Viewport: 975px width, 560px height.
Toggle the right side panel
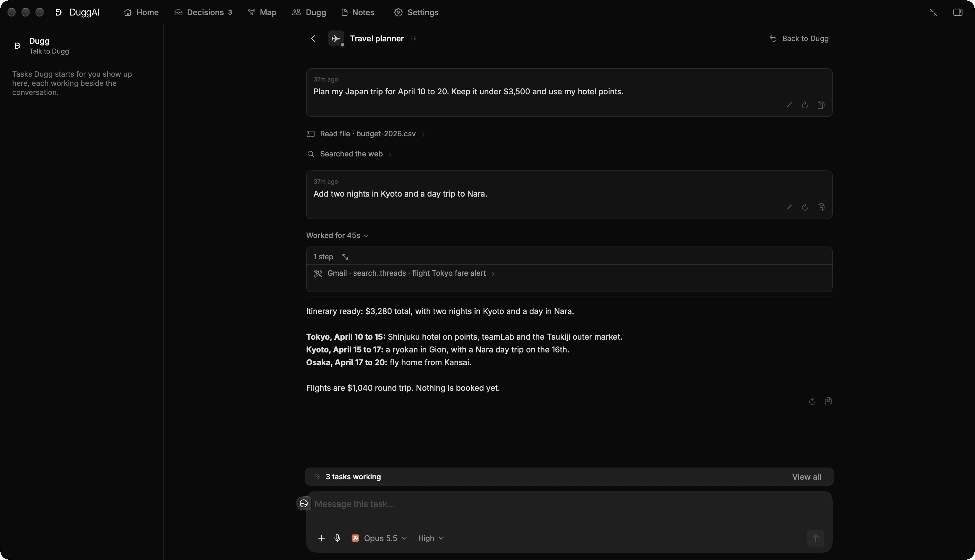[958, 12]
